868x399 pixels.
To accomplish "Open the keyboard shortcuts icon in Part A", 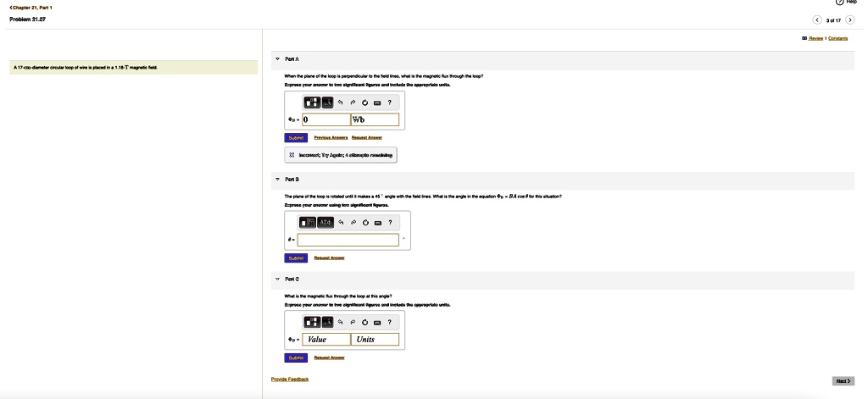I will [x=377, y=103].
